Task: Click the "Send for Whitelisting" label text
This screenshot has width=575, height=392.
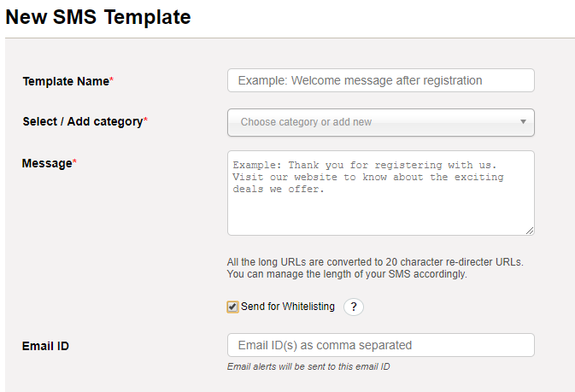Action: 287,307
